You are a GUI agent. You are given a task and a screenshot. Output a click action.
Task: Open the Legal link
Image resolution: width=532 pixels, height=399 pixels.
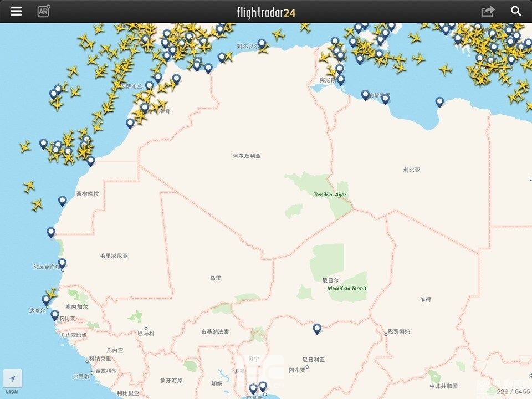coord(12,392)
